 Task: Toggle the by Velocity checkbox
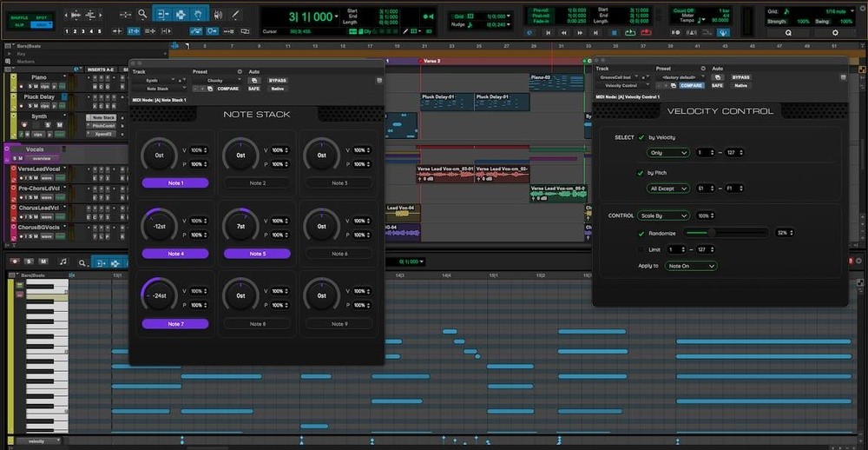click(641, 137)
